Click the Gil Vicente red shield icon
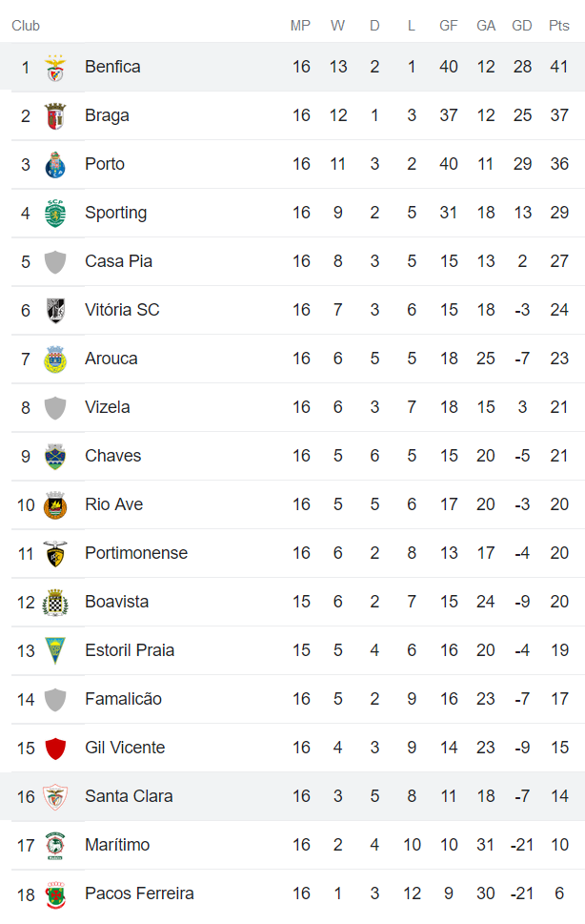 pos(55,749)
